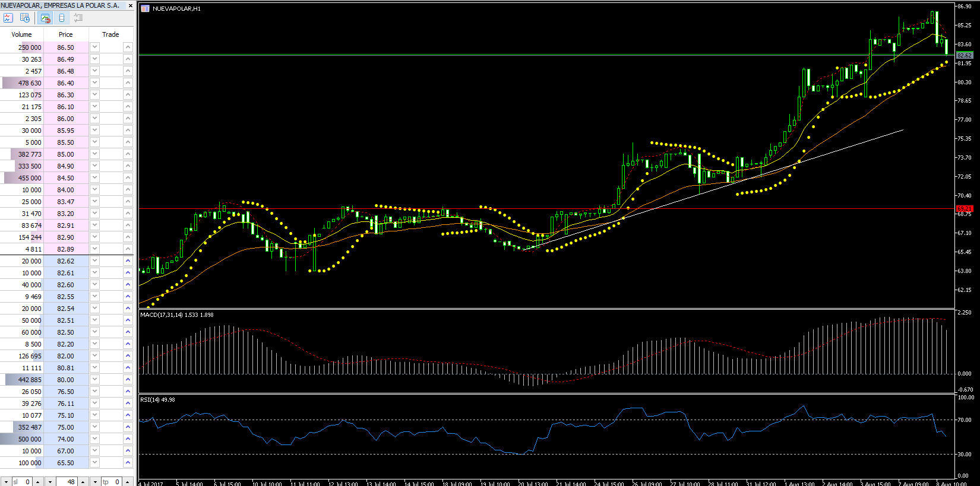
Task: Click the NUEVAPOLAR,H1 chart title
Action: click(176, 9)
